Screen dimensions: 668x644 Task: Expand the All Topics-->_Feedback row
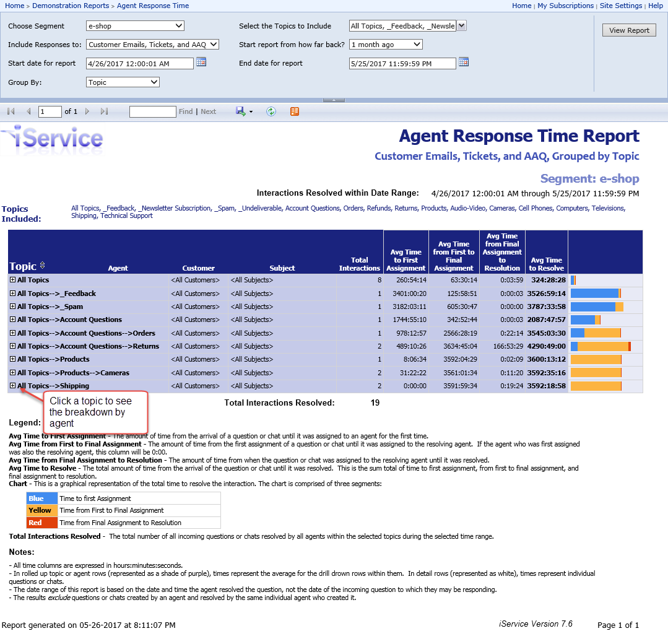pyautogui.click(x=12, y=294)
